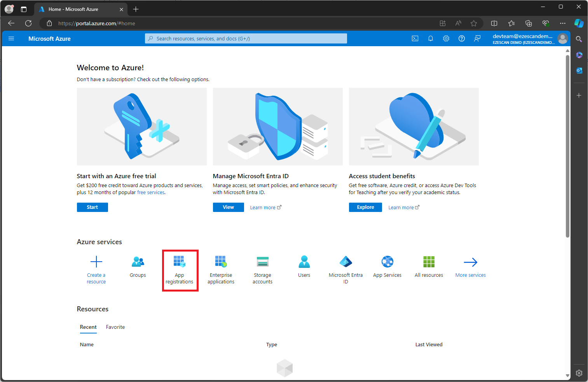Screen dimensions: 588x382
Task: Open browser Settings and more ellipsis
Action: pos(562,23)
